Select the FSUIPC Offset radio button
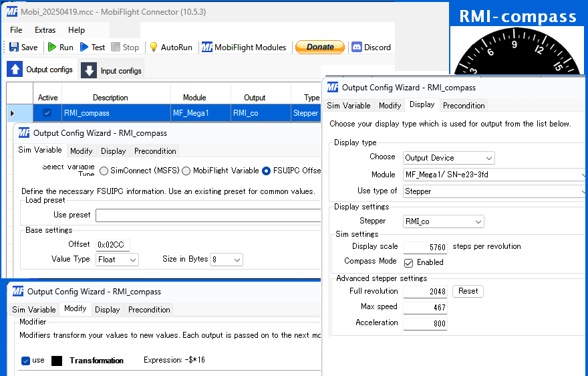The width and height of the screenshot is (588, 376). click(266, 171)
